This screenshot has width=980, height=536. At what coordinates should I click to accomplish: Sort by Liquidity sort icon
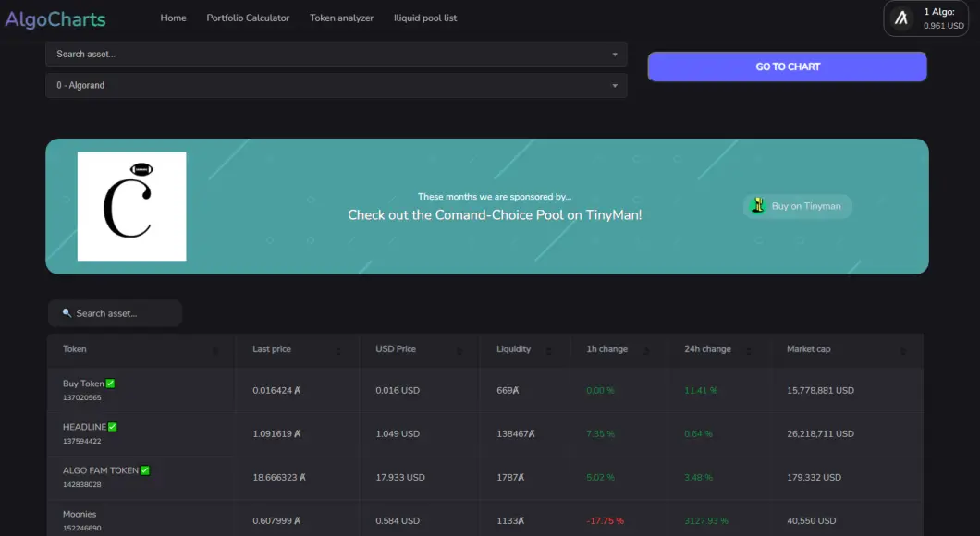coord(549,350)
